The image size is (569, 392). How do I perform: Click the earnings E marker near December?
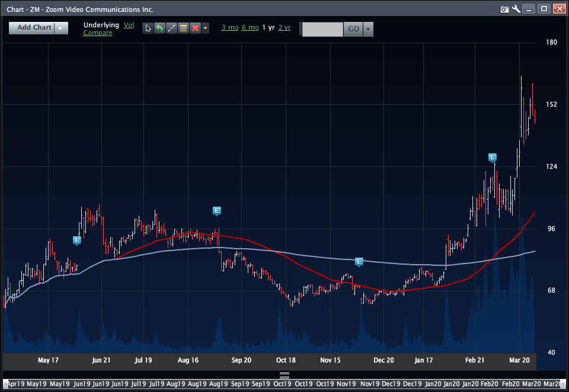(359, 262)
